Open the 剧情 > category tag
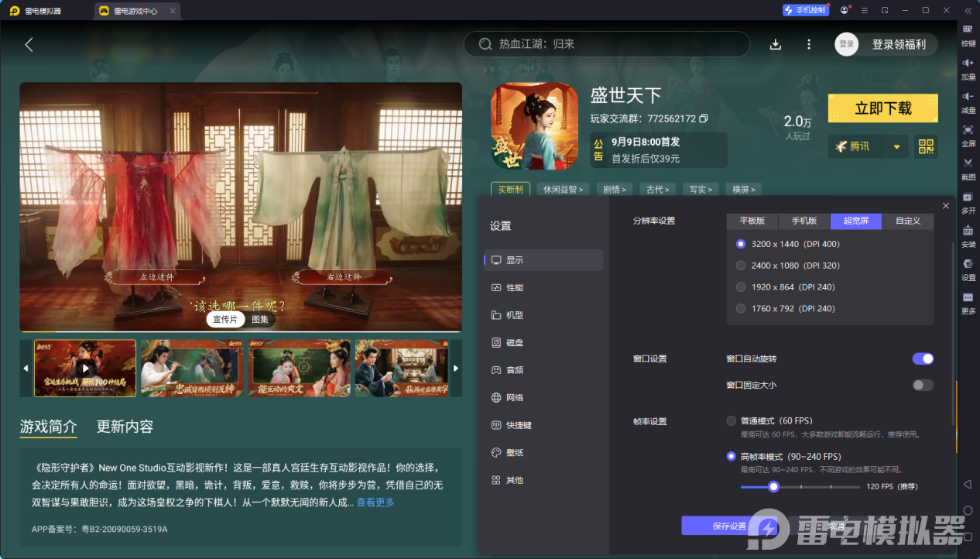The height and width of the screenshot is (559, 980). (615, 189)
